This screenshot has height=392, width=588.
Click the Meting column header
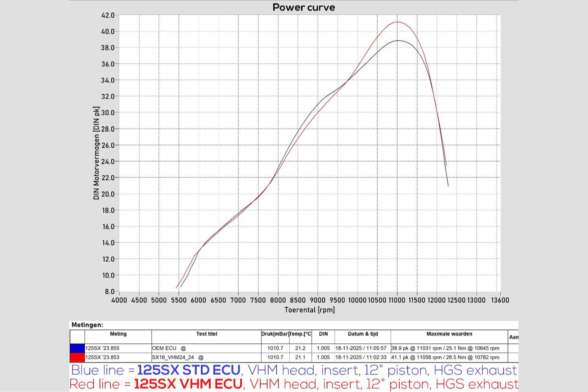coord(118,334)
